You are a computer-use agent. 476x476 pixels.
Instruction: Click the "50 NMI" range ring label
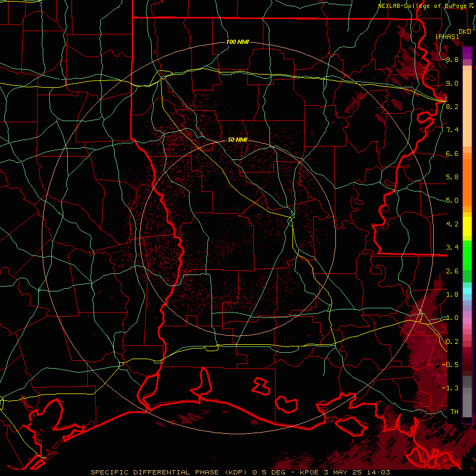point(237,140)
